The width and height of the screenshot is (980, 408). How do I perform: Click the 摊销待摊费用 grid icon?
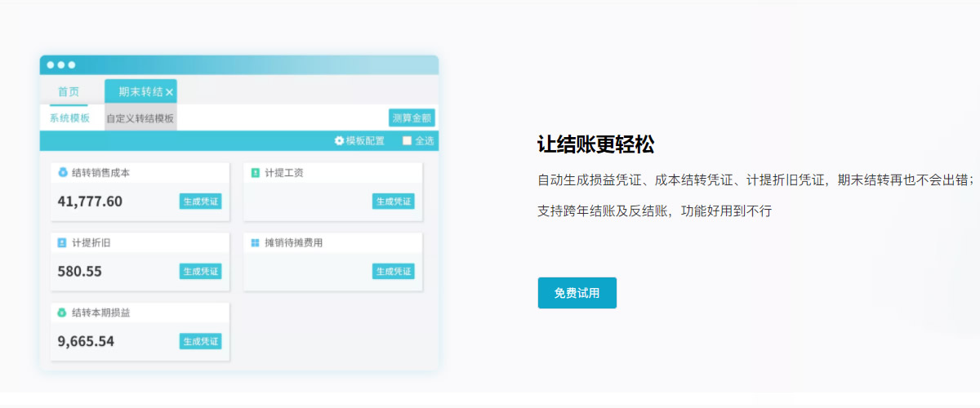tap(255, 242)
